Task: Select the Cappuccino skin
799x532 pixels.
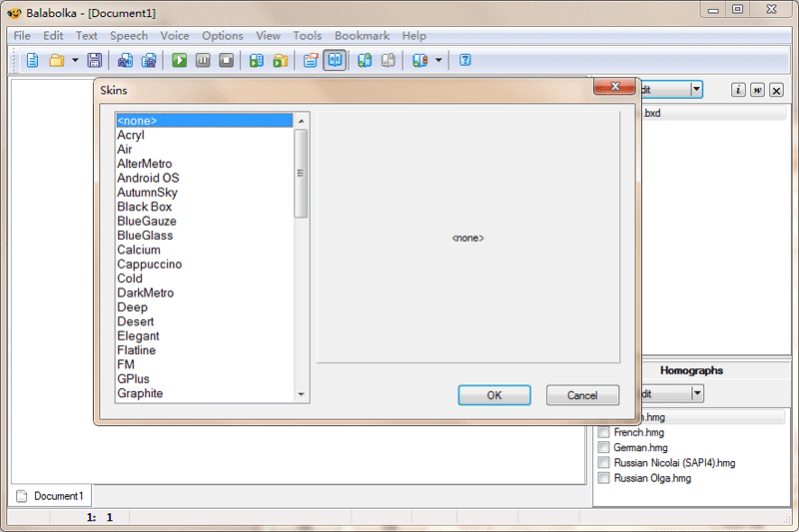Action: pos(205,265)
